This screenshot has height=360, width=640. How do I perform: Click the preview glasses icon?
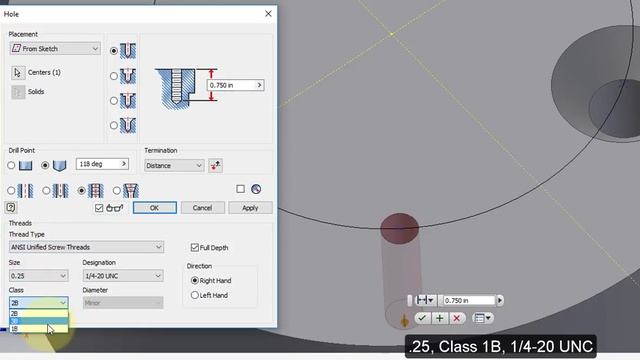[x=114, y=208]
